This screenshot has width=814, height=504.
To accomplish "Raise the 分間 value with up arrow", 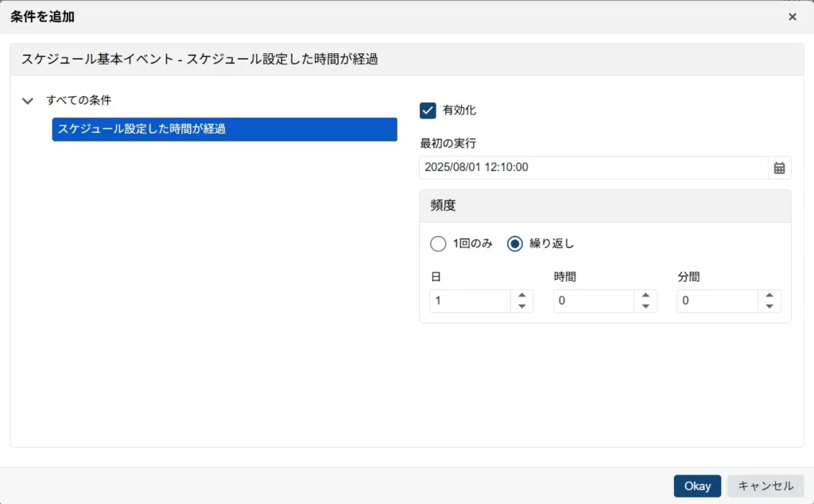I will pyautogui.click(x=769, y=296).
